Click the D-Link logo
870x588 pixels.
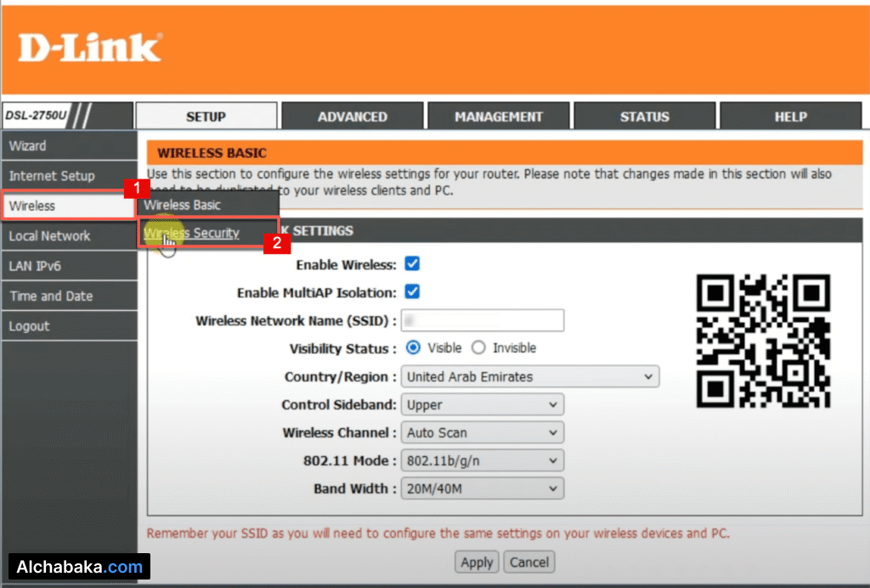click(x=90, y=48)
